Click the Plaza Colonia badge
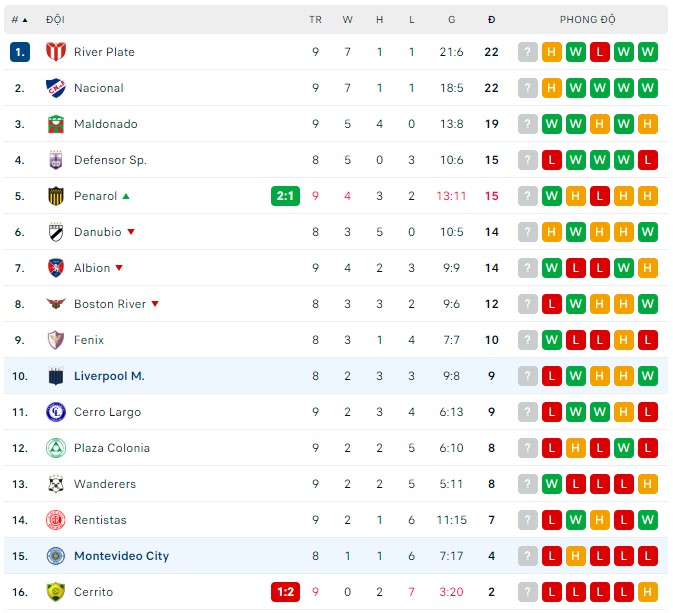Screen dimensions: 673x613 (56, 448)
